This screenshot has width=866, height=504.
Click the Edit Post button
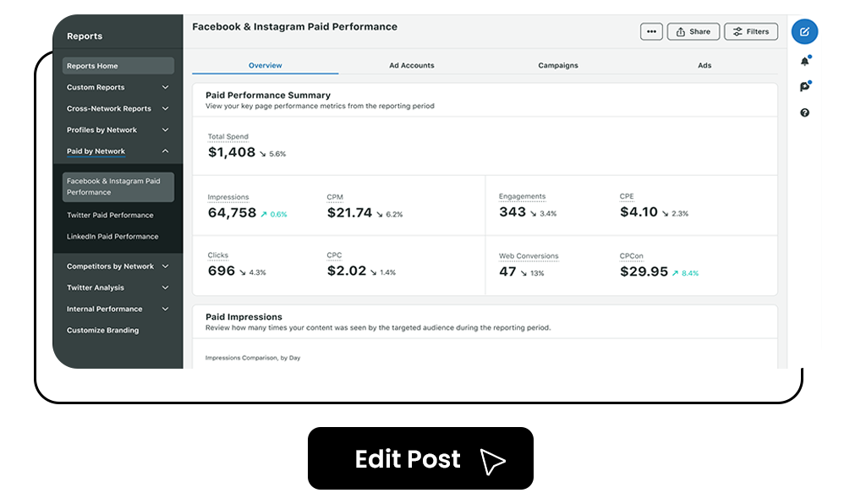pos(420,458)
